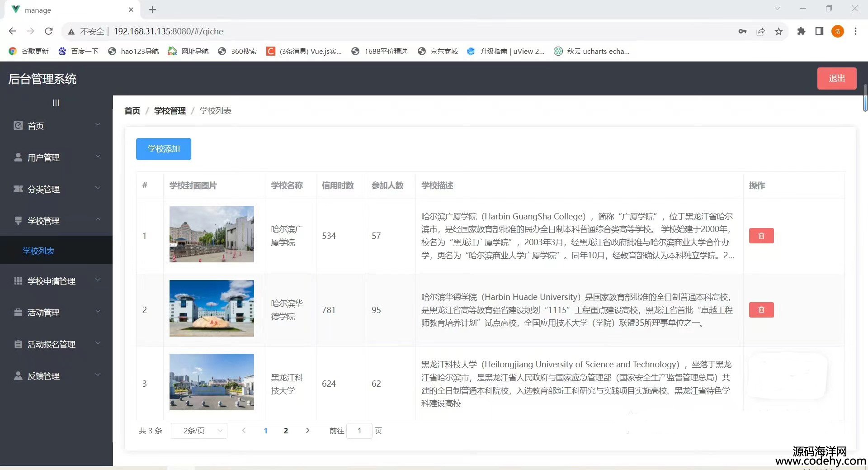
Task: Open 哈尔滨广厦学院 cover image
Action: click(x=212, y=234)
